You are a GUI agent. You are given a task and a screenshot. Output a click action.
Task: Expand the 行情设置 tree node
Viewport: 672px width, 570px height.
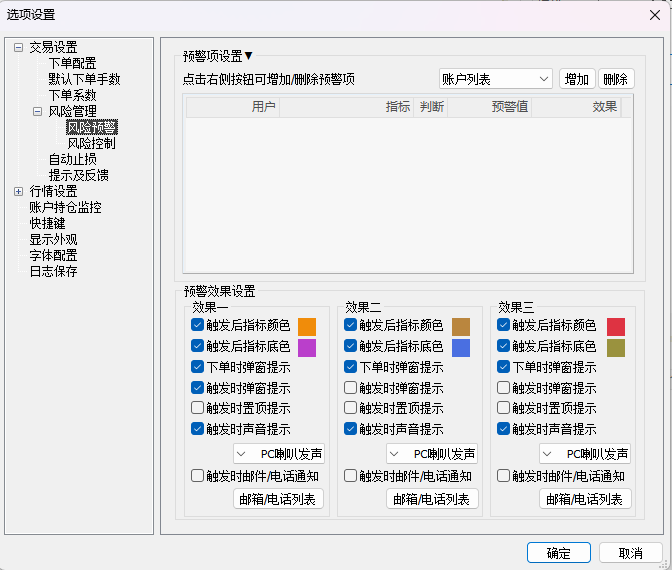coord(18,191)
